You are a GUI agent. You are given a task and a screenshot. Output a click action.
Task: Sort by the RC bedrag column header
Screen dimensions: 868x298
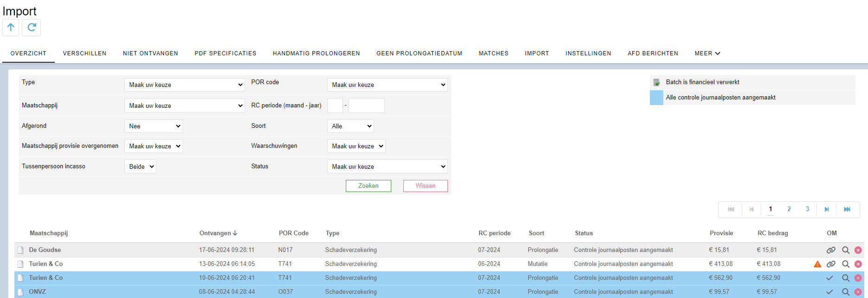pyautogui.click(x=773, y=233)
